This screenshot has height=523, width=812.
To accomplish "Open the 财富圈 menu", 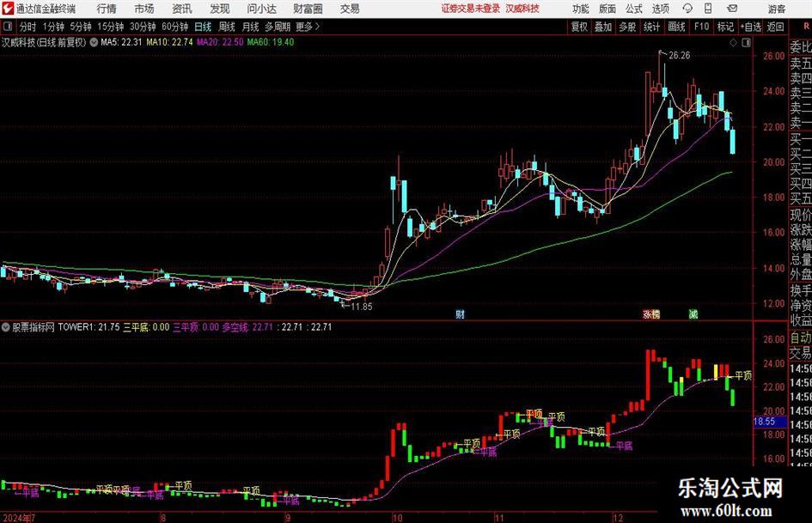I will tap(308, 9).
